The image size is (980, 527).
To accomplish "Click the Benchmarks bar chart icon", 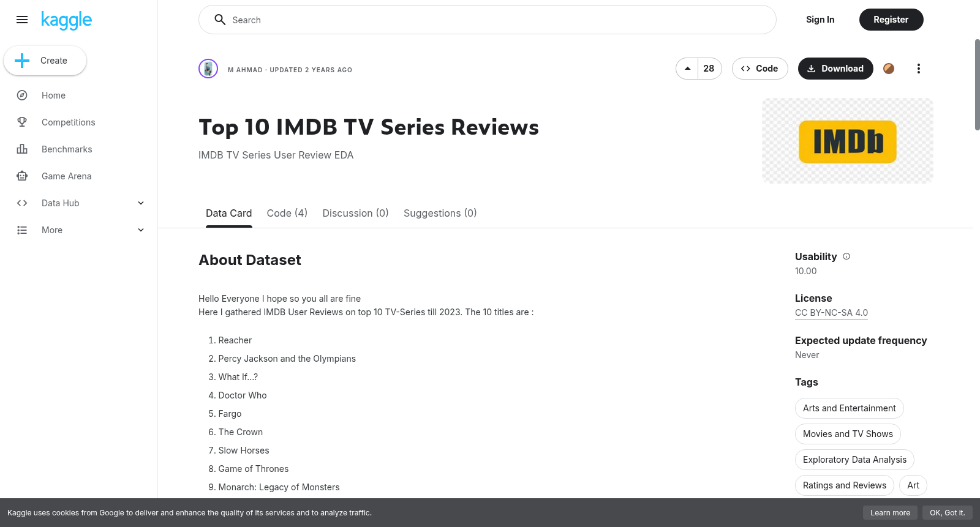I will tap(22, 149).
